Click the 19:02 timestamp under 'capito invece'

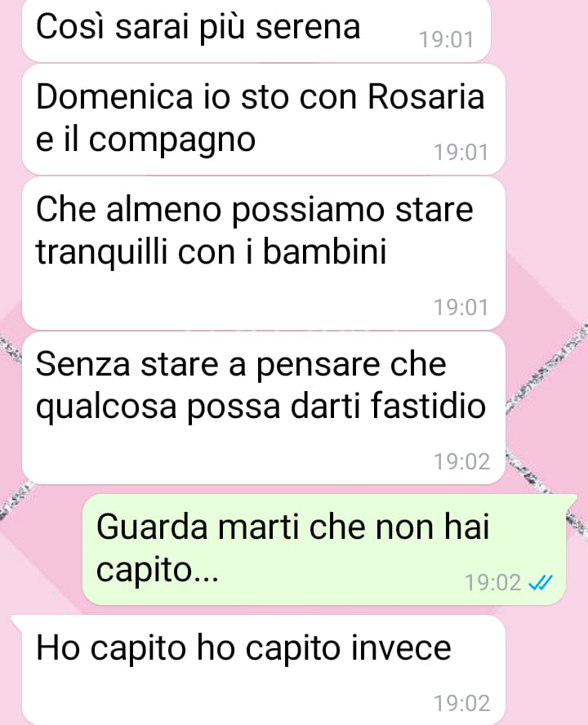pyautogui.click(x=461, y=703)
